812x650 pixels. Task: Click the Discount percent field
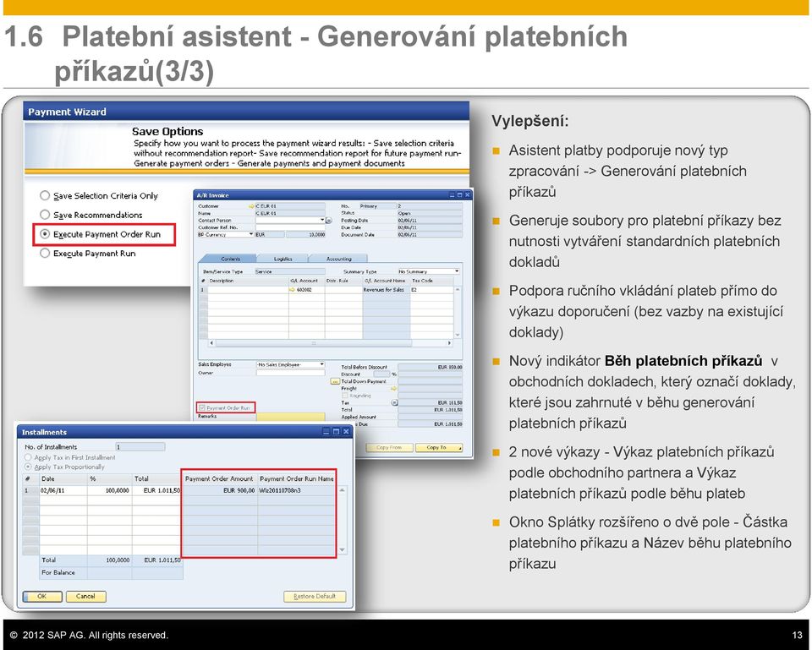click(x=381, y=374)
